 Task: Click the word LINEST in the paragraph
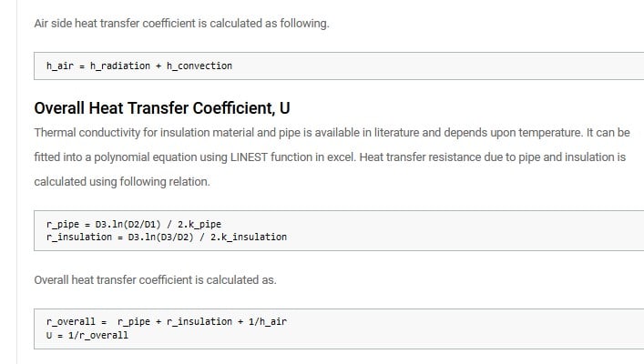[249, 157]
